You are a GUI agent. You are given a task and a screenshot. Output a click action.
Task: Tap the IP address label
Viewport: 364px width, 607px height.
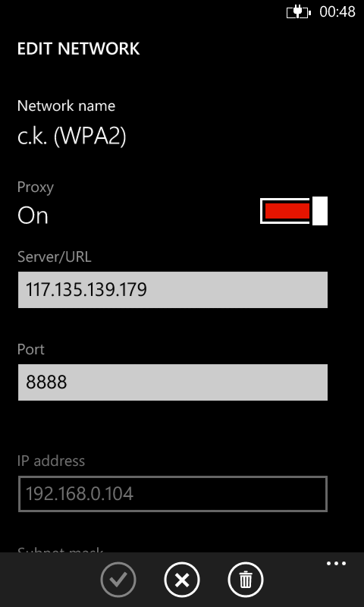pos(51,461)
